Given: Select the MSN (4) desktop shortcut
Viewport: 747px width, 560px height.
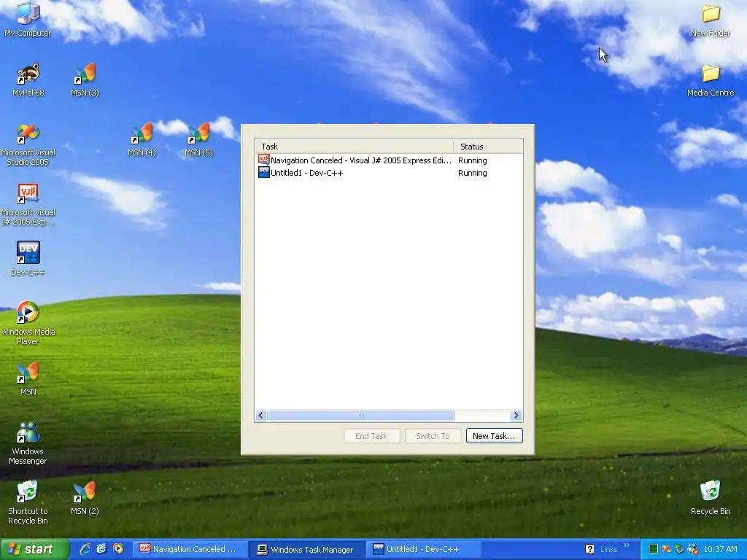Looking at the screenshot, I should click(x=142, y=139).
